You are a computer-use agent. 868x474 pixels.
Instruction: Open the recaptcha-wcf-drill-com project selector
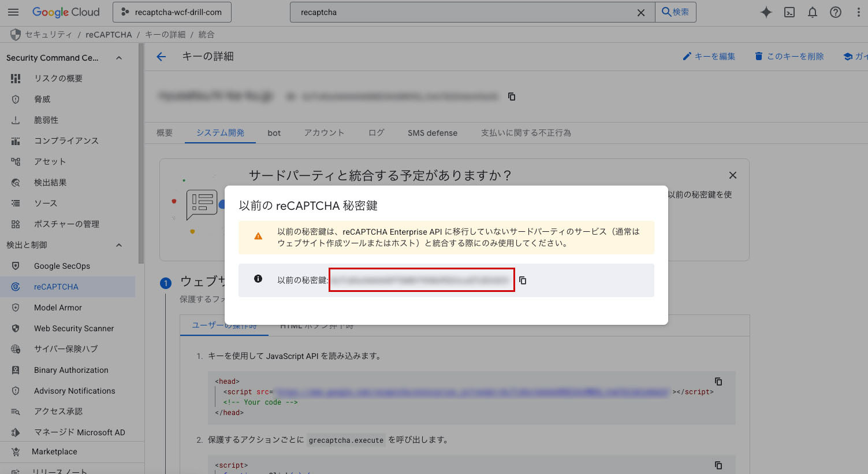click(x=172, y=12)
